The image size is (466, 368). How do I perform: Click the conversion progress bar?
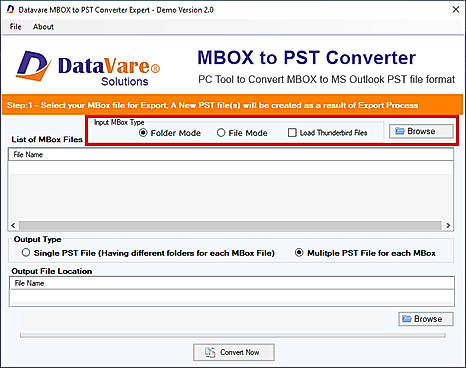tap(233, 335)
